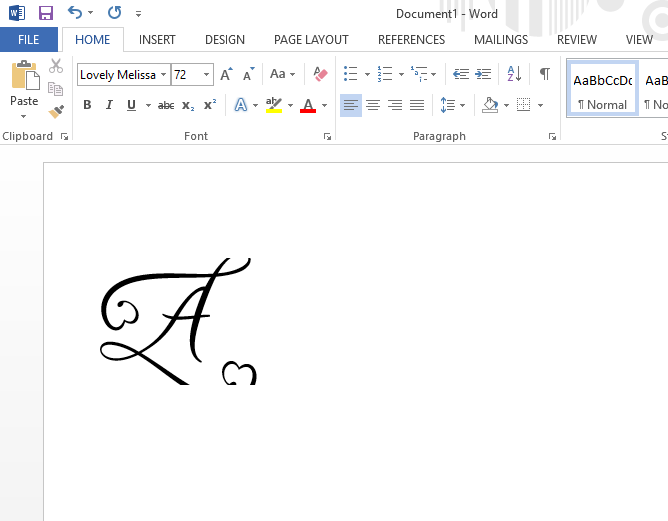Toggle Strikethrough formatting
668x521 pixels.
click(x=166, y=105)
